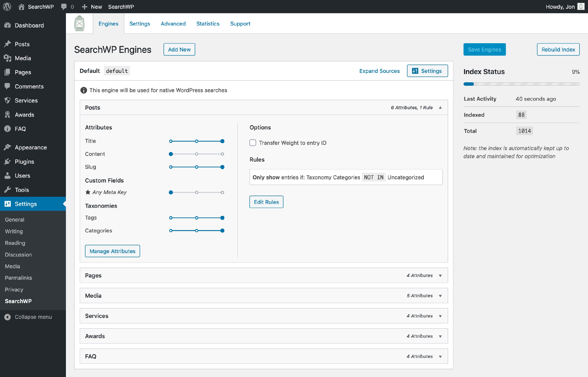Set Tags weight slider to middle point
Screen dimensions: 588x377
[x=197, y=218]
